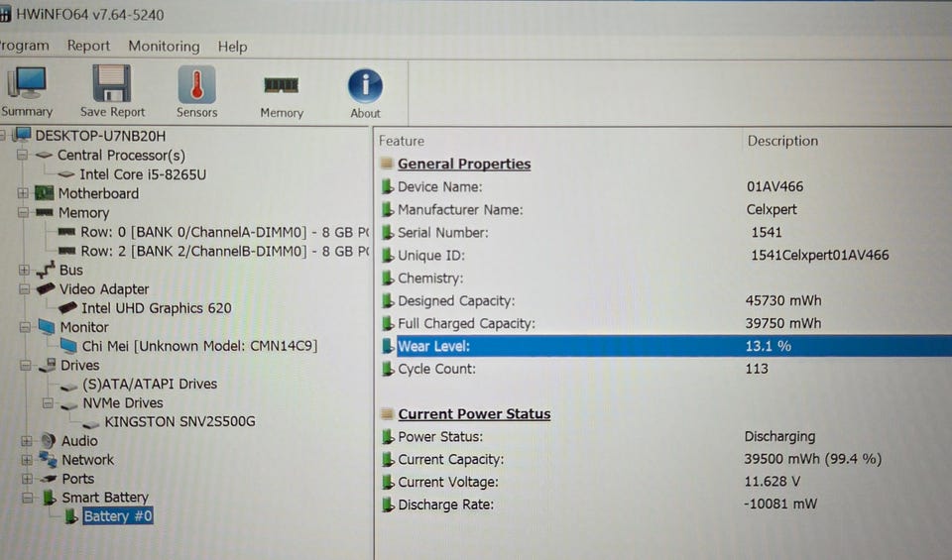Image resolution: width=952 pixels, height=560 pixels.
Task: Click the Designed Capacity value 45730 mWh
Action: 783,300
